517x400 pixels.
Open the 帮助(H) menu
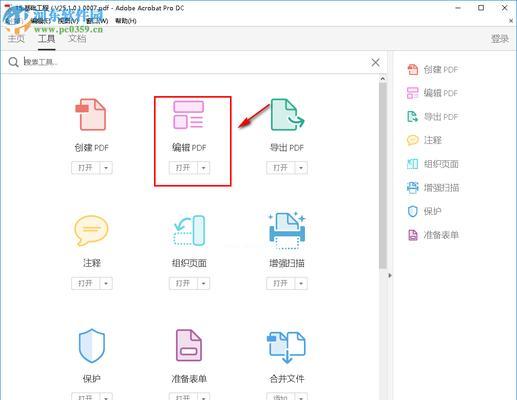click(x=126, y=21)
